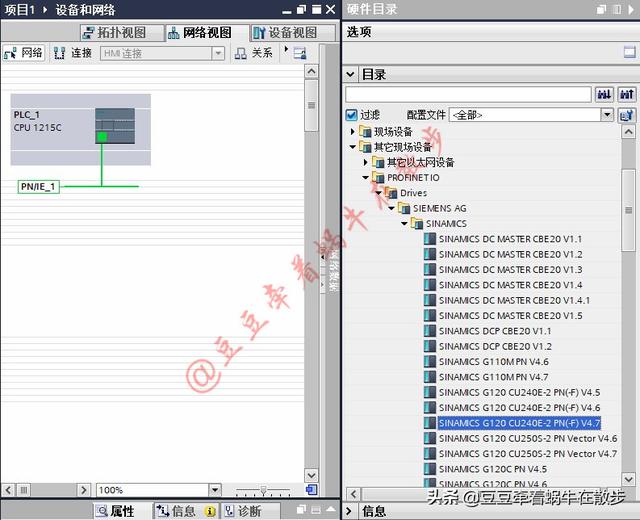Image resolution: width=640 pixels, height=520 pixels.
Task: Collapse the 目录 section
Action: pos(350,75)
